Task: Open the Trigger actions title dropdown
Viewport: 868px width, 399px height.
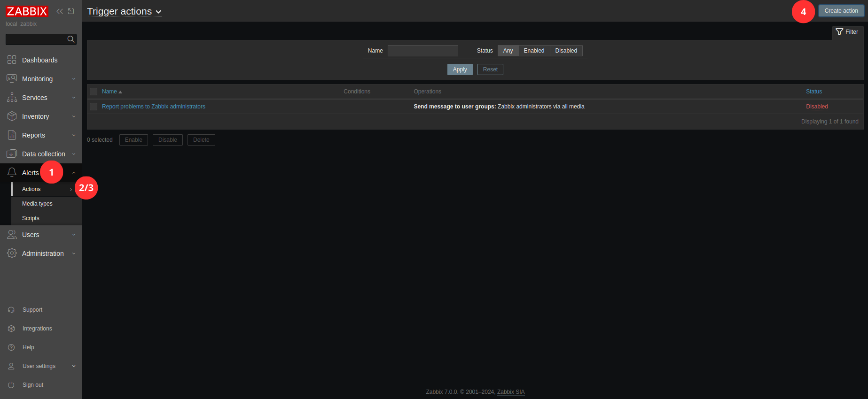Action: pos(124,11)
